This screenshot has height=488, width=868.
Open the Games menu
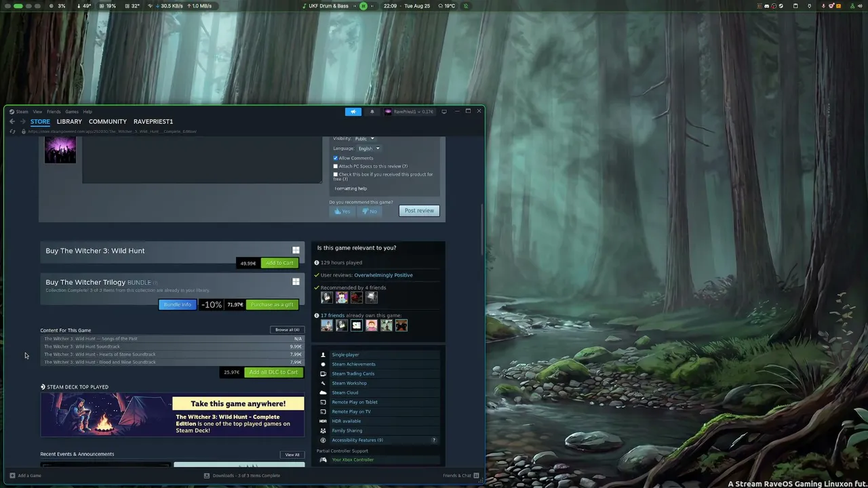(x=71, y=112)
